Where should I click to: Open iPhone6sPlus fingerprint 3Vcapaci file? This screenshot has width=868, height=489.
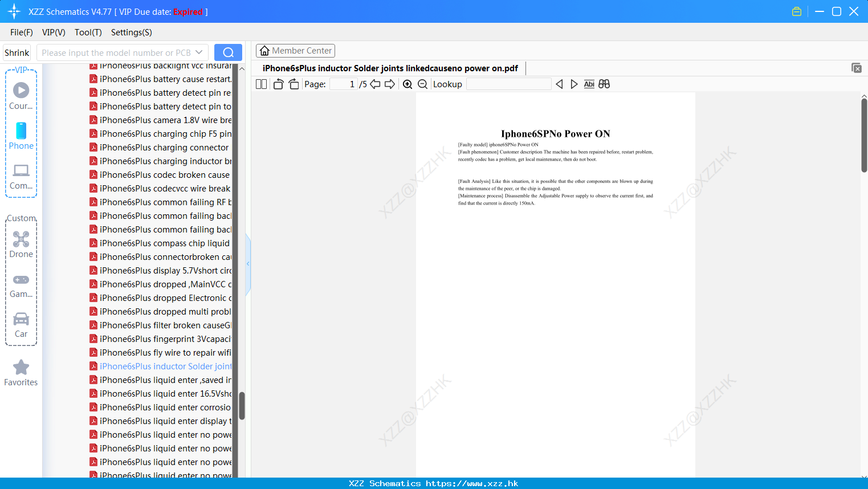click(161, 339)
